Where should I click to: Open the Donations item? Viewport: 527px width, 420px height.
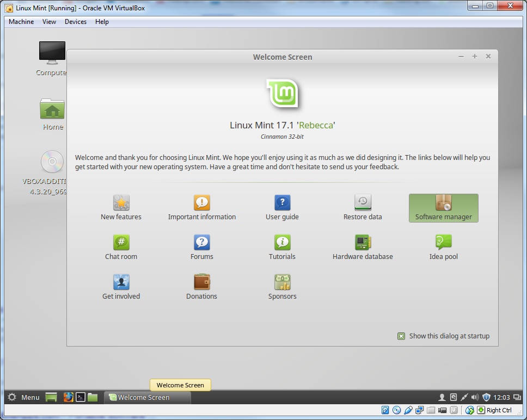[x=201, y=287]
